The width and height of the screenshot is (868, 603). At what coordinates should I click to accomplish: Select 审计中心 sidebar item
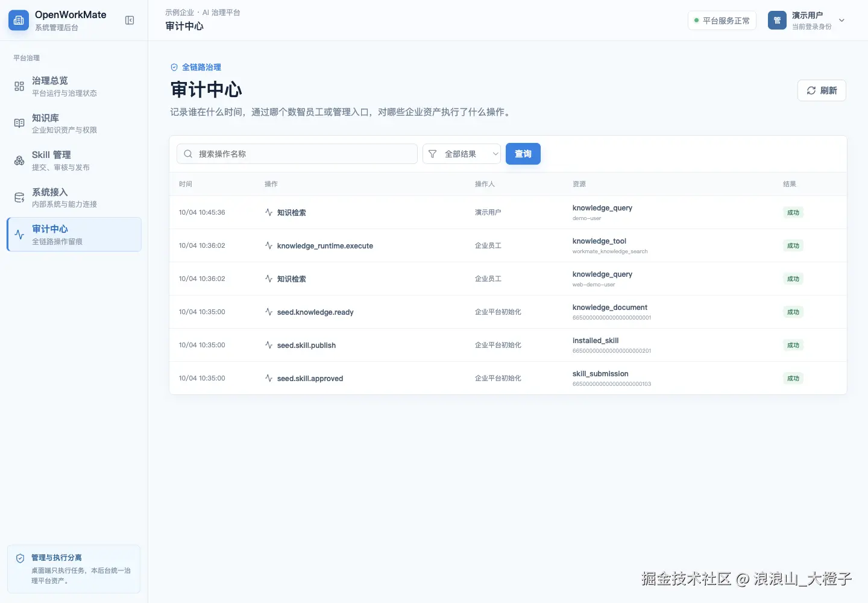coord(74,235)
